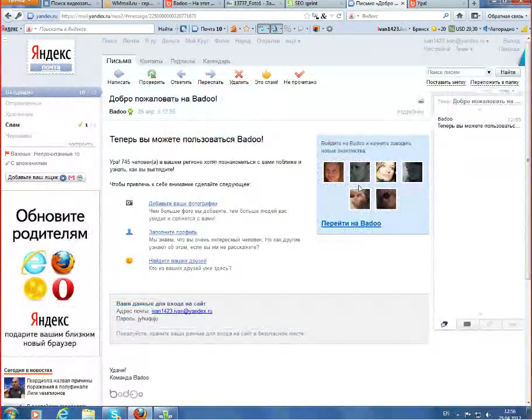
Task: Switch to the Подписки tab
Action: (x=183, y=61)
